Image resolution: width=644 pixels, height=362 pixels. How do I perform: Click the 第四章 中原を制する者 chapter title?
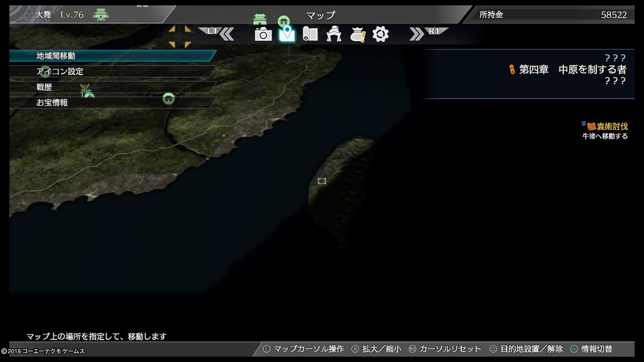point(573,70)
